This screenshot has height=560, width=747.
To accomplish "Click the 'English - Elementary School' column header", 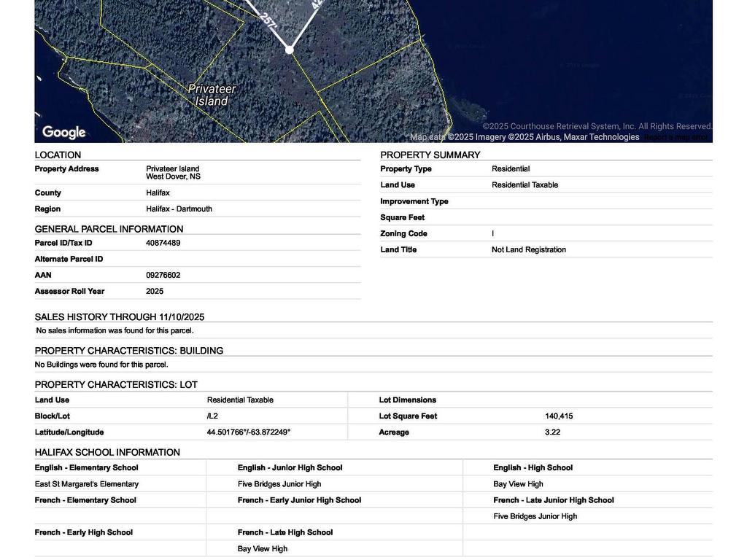I will (x=86, y=468).
